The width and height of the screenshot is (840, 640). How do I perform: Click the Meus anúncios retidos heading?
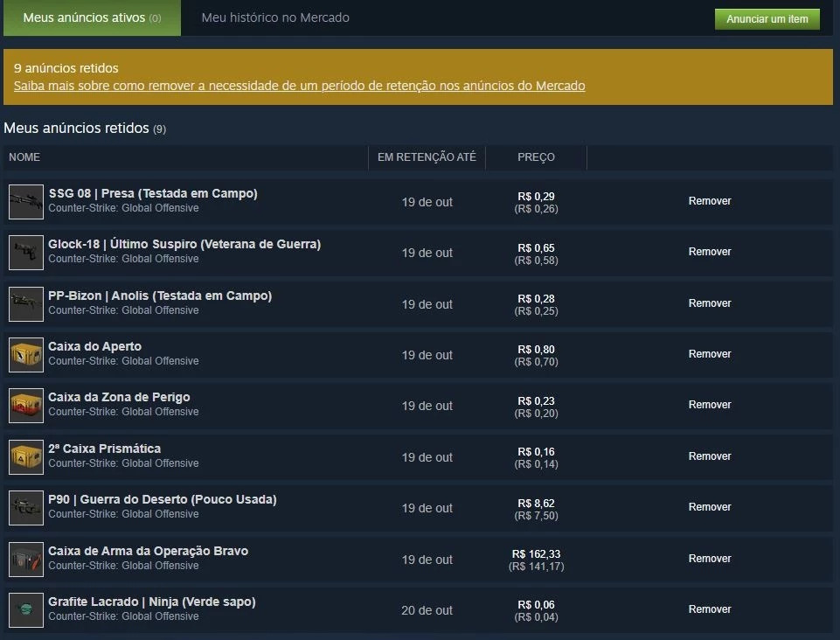tap(85, 129)
